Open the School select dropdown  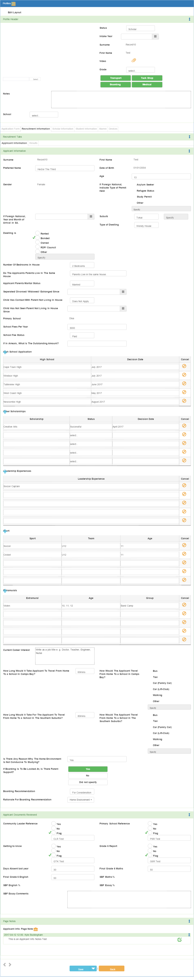(x=44, y=115)
